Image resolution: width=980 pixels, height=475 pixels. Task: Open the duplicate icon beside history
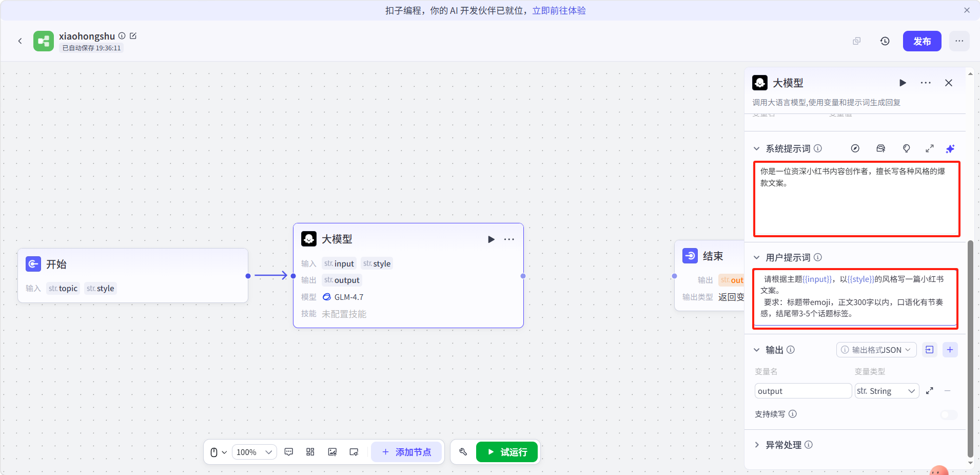coord(856,41)
